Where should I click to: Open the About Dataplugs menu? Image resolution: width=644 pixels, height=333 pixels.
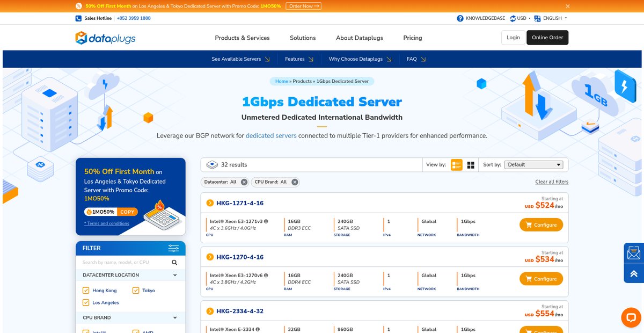(x=360, y=38)
